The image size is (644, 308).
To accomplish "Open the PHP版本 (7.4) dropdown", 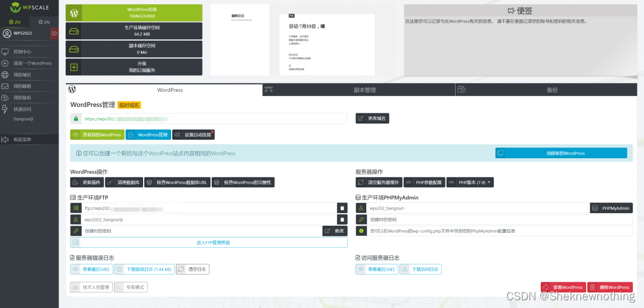I will point(470,182).
